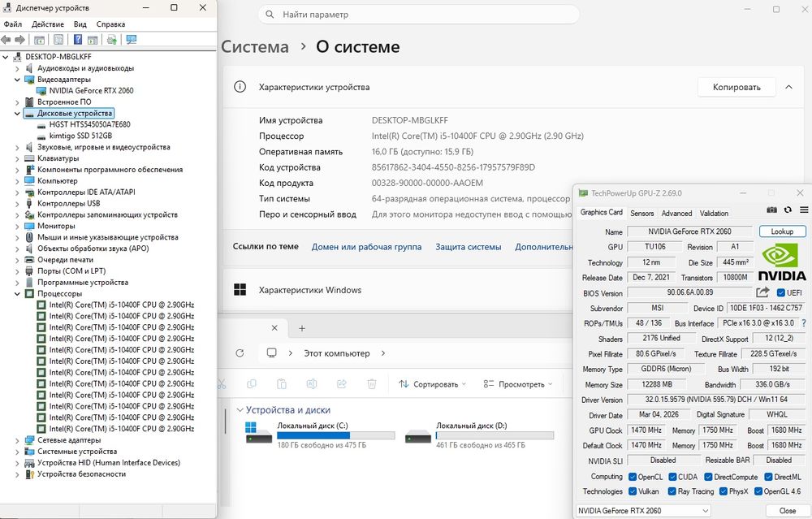812x519 pixels.
Task: Click the refresh icon in File Explorer
Action: click(240, 353)
